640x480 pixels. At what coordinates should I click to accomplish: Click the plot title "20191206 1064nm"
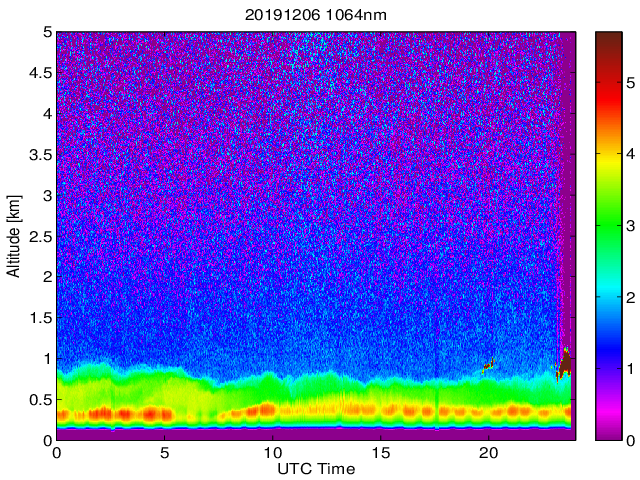tap(315, 14)
